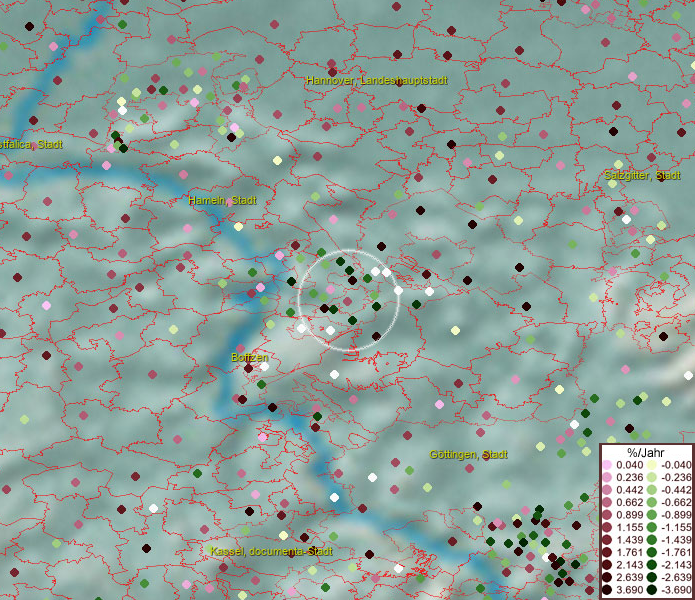This screenshot has width=695, height=600.
Task: Click the Boffzen map label
Action: (250, 357)
